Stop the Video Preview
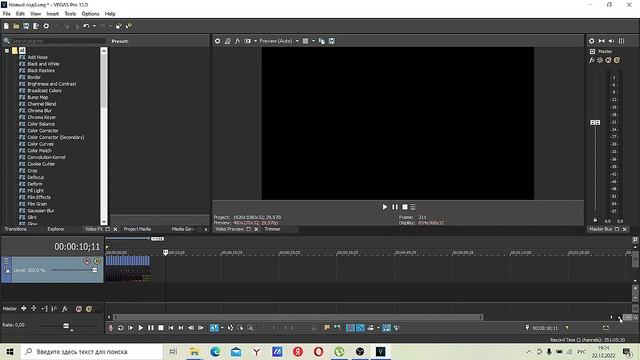Viewport: 640px width, 360px height. 405,207
